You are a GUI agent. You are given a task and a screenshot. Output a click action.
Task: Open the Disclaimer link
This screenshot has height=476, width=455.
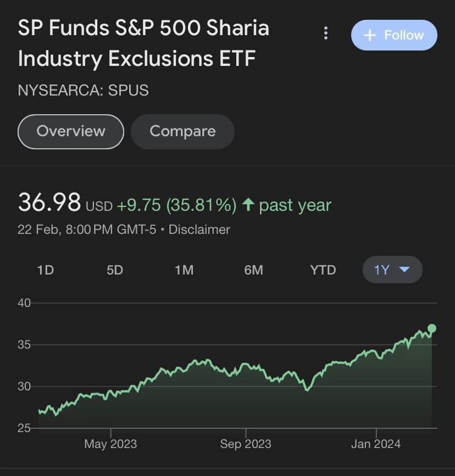coord(199,229)
